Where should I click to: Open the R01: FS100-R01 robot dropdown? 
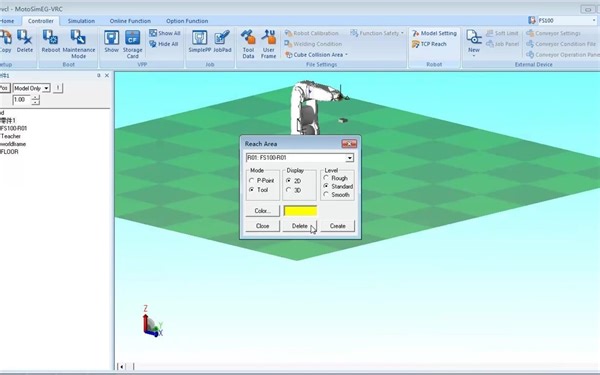coord(350,158)
